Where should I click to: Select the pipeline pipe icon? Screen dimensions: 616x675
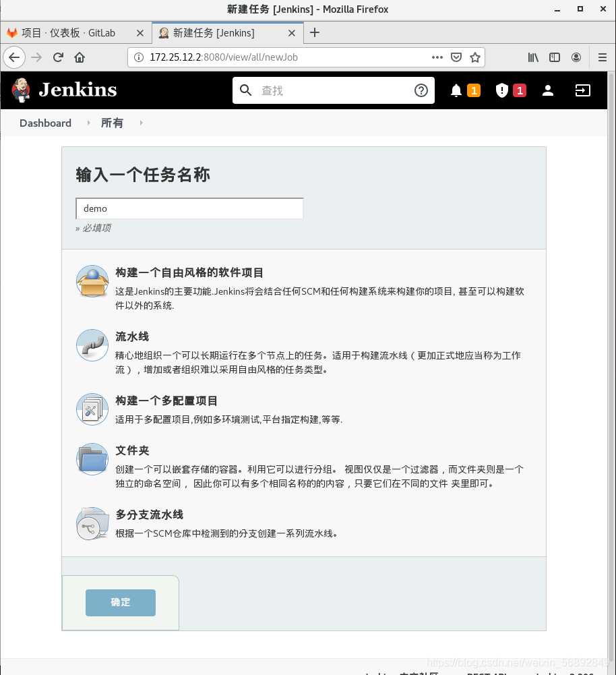(92, 345)
